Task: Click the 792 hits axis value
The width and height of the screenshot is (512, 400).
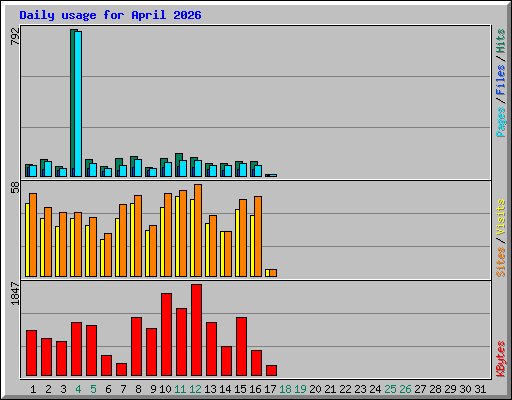Action: (15, 36)
